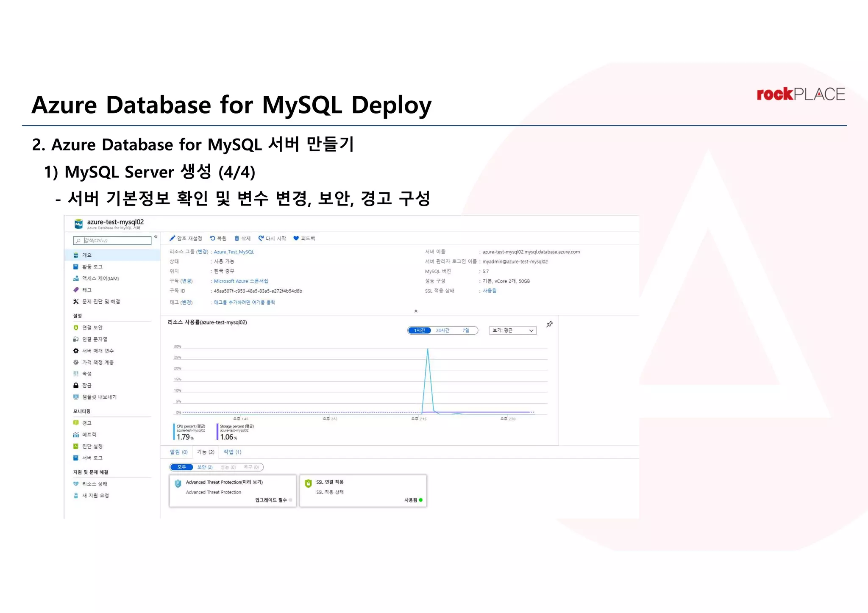868x613 pixels.
Task: Click subscription ID 45aa507f-c953-48a5-83a5-e272f4b54d6b
Action: 258,291
